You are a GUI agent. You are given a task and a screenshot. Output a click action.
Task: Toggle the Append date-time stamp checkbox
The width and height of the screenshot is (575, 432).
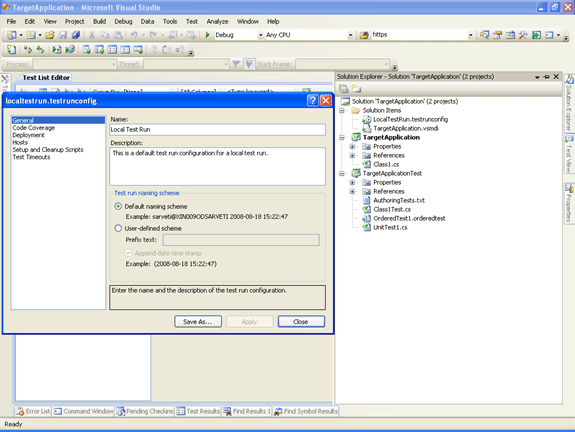click(x=128, y=253)
